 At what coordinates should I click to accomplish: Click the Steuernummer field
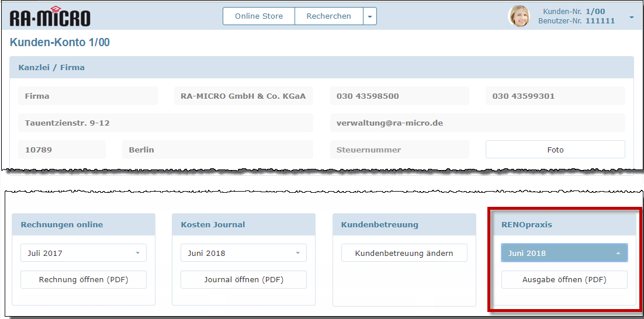(x=400, y=150)
